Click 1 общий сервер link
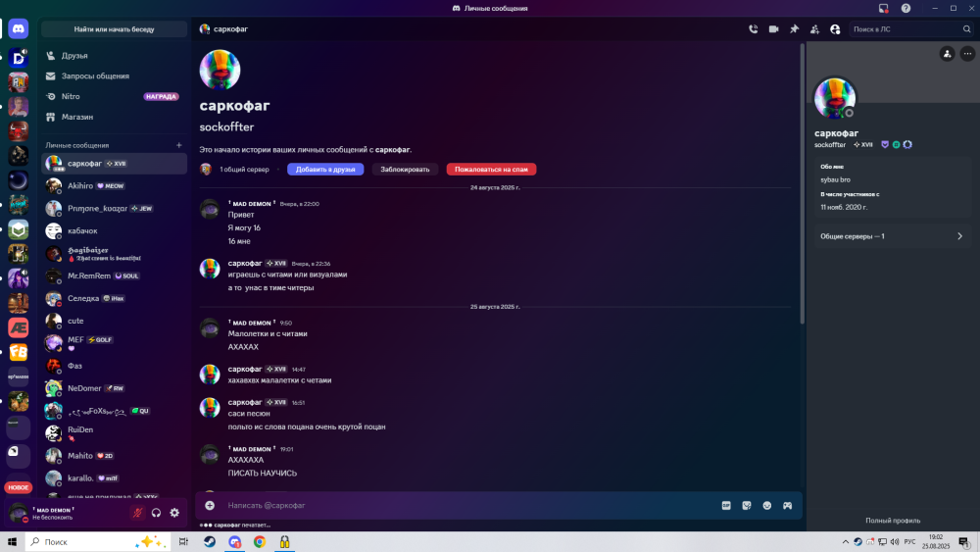The width and height of the screenshot is (980, 552). pos(244,170)
